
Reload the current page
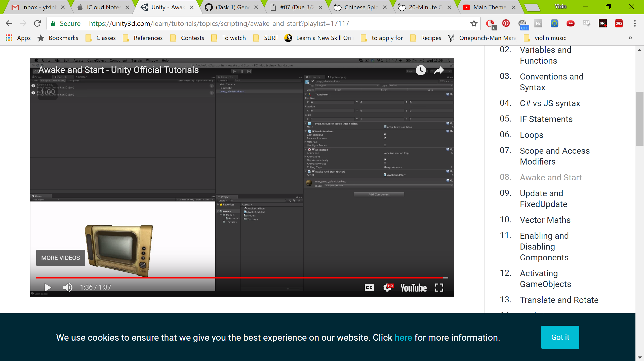tap(37, 23)
